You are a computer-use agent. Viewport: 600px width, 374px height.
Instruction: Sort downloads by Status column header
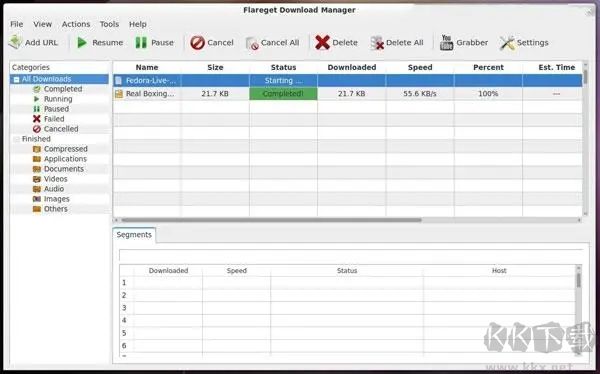(x=284, y=67)
